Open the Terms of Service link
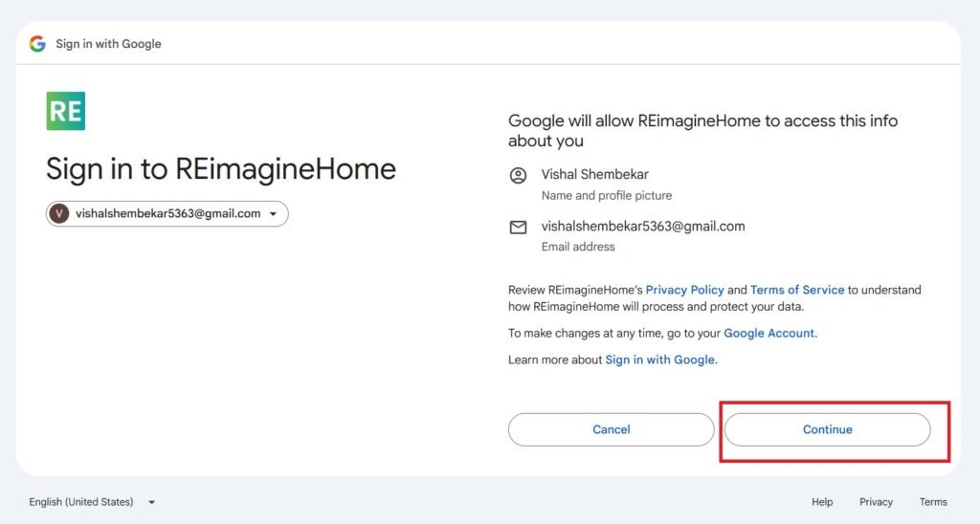980x524 pixels. 797,290
